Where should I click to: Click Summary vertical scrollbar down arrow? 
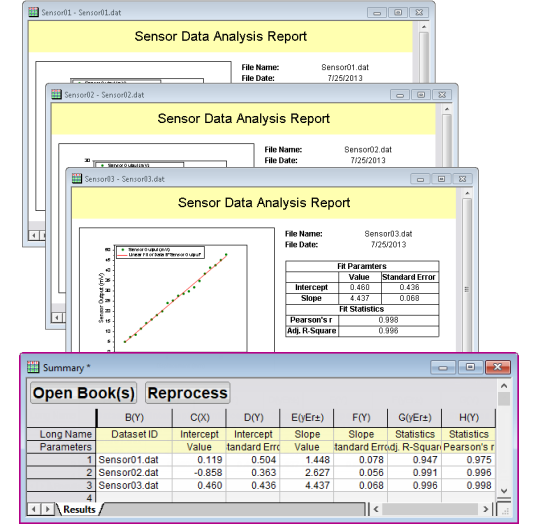pyautogui.click(x=504, y=491)
